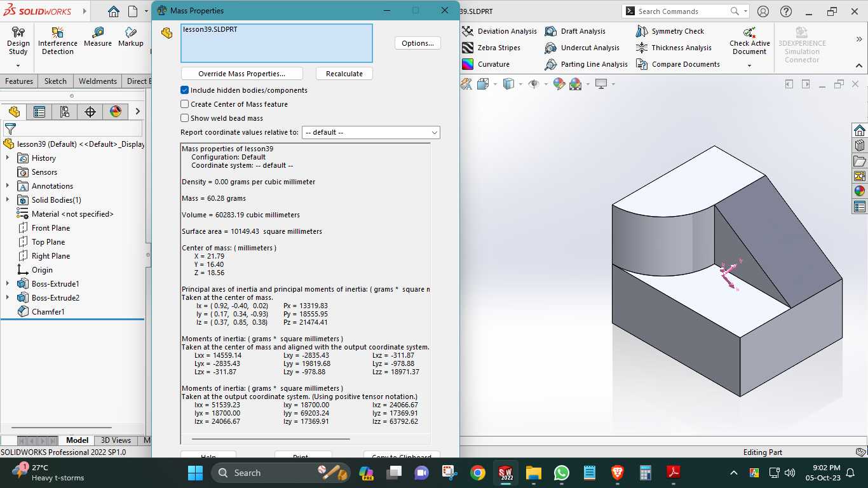This screenshot has width=868, height=488.
Task: Open View Settings monitor icon
Action: point(601,84)
